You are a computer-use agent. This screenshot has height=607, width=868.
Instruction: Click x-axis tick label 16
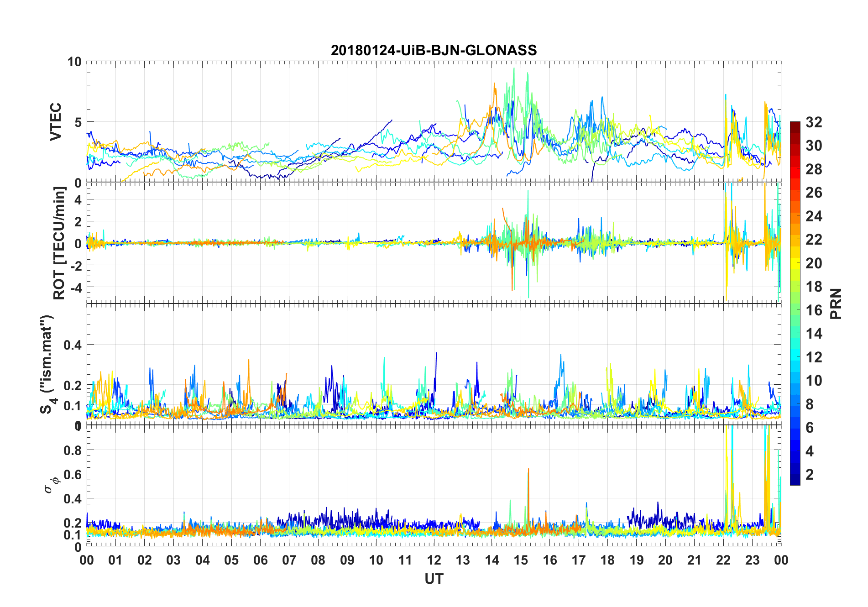coord(550,560)
